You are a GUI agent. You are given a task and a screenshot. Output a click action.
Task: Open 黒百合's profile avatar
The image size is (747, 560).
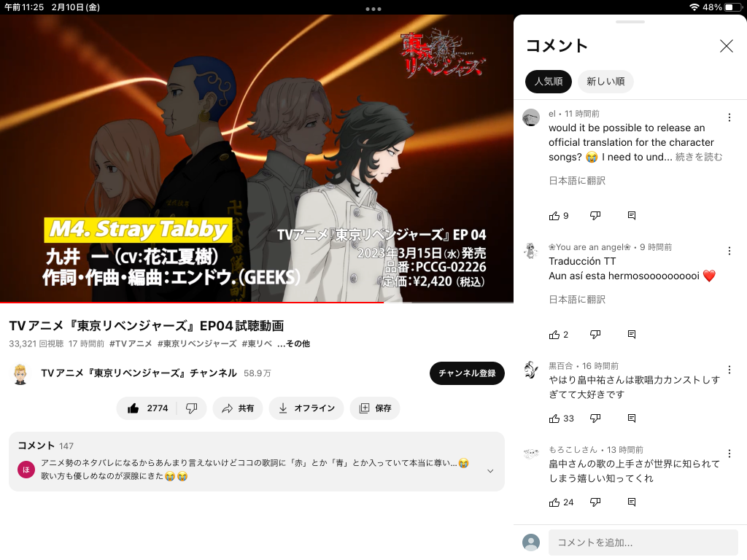(x=531, y=370)
